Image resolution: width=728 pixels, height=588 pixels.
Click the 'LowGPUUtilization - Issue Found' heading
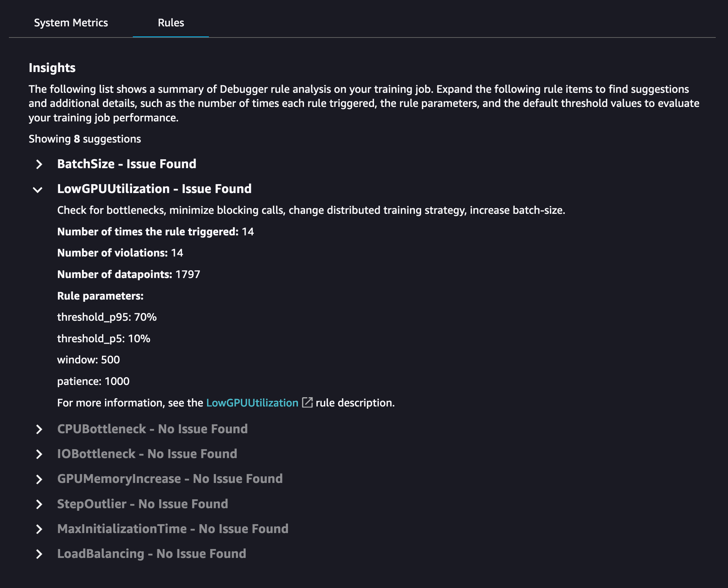point(154,189)
